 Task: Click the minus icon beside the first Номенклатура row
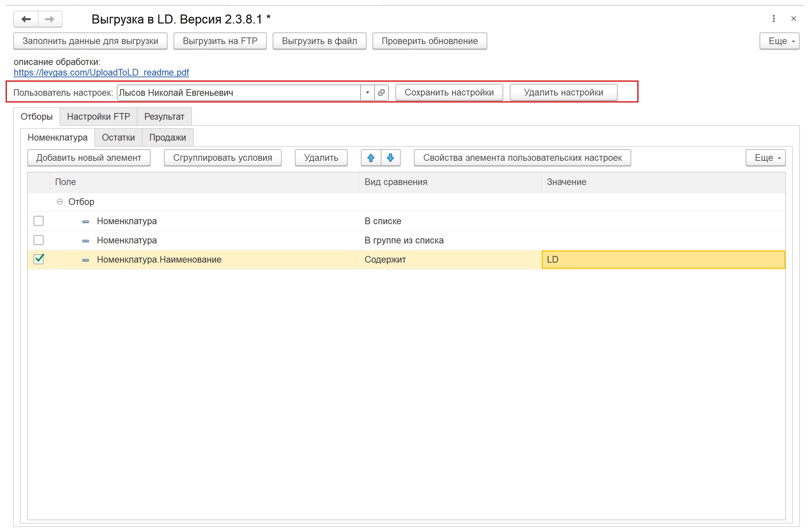click(x=85, y=221)
